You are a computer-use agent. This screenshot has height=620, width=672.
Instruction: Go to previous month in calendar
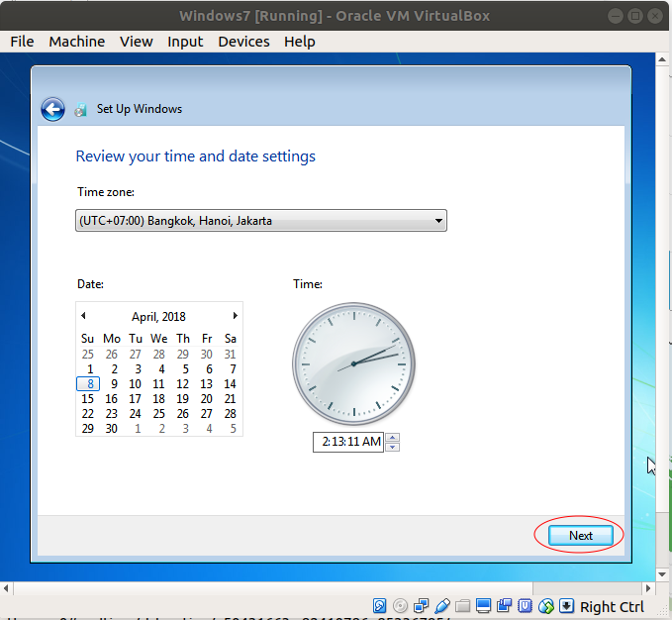click(x=83, y=316)
